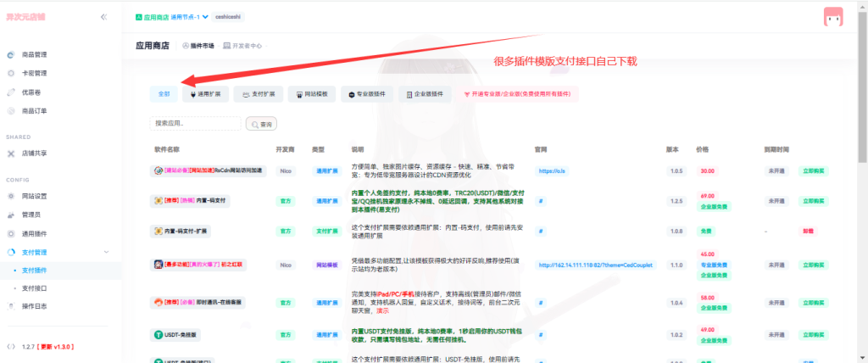Select the 全部 filter tab
Image resolution: width=868 pixels, height=363 pixels.
(x=164, y=94)
